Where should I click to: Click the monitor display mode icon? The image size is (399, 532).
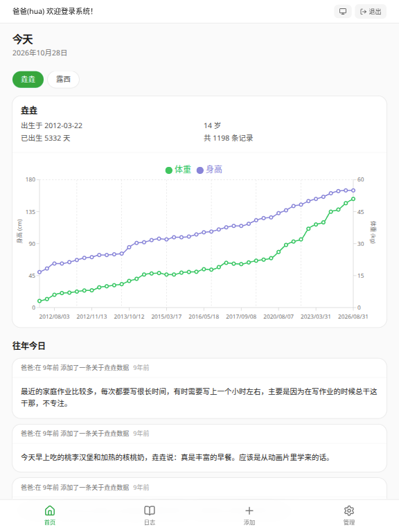(x=343, y=12)
